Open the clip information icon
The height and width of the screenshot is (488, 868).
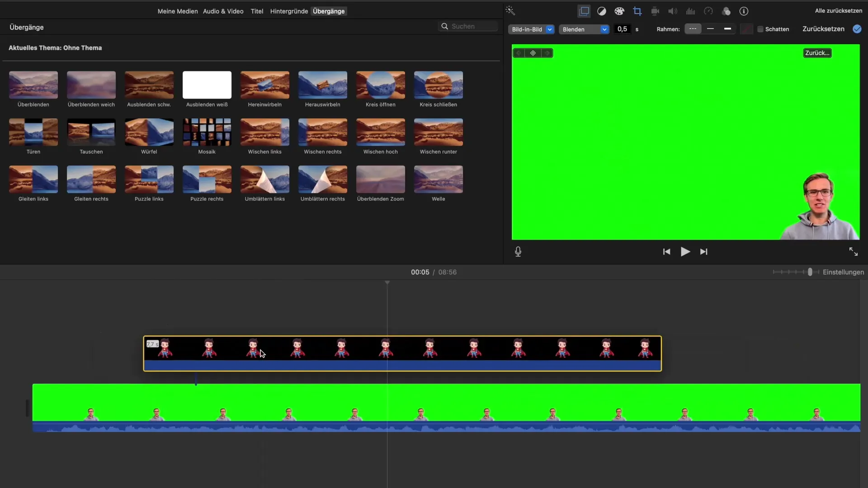click(744, 11)
